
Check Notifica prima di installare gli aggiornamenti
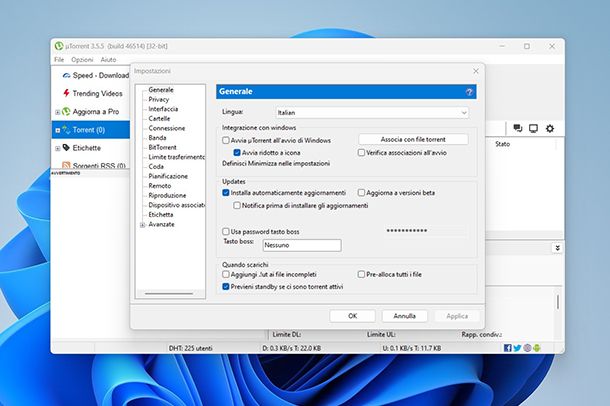pos(237,205)
